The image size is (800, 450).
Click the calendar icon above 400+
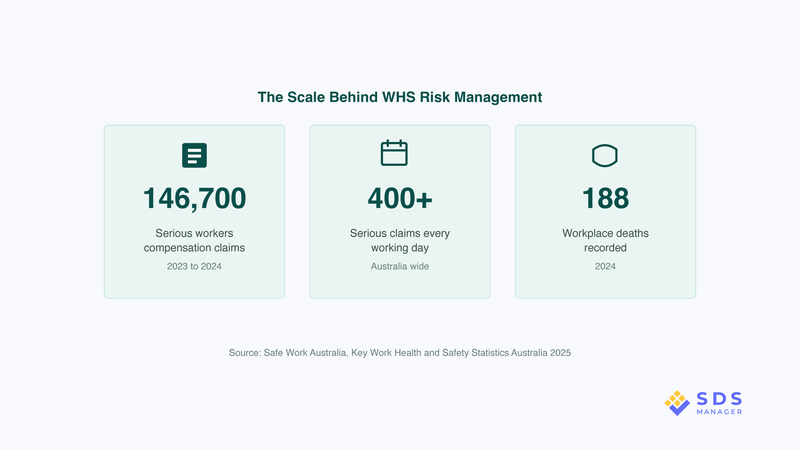pyautogui.click(x=394, y=153)
